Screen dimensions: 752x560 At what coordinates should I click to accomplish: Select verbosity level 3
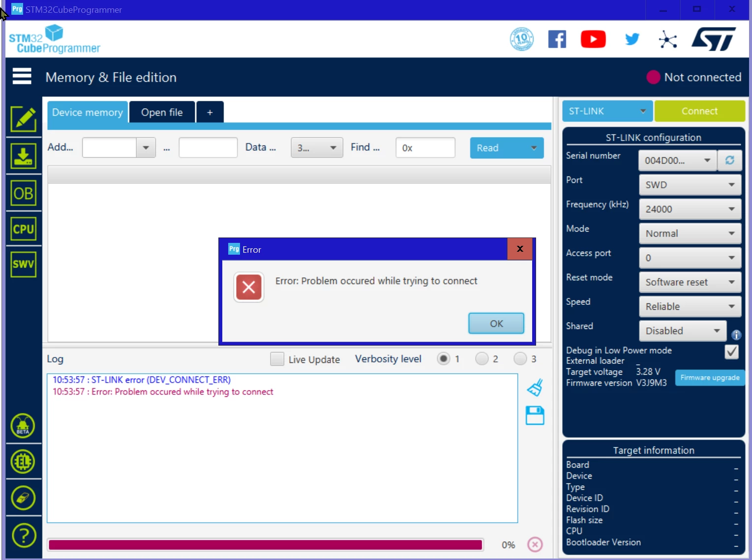tap(520, 359)
